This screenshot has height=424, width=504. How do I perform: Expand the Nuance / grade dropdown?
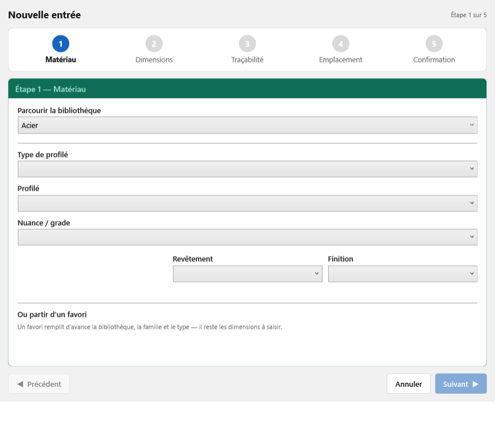pos(247,237)
